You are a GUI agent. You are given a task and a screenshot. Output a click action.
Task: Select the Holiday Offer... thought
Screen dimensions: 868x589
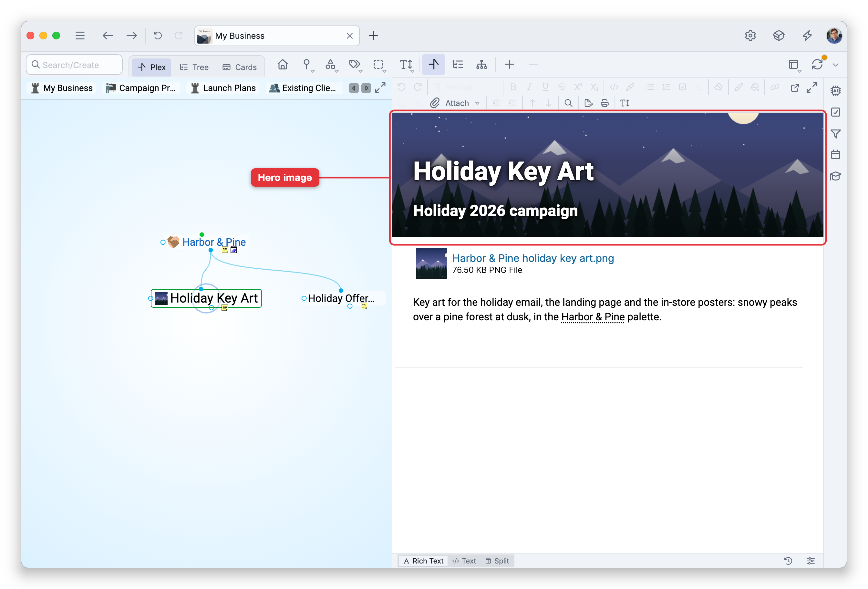(x=341, y=298)
